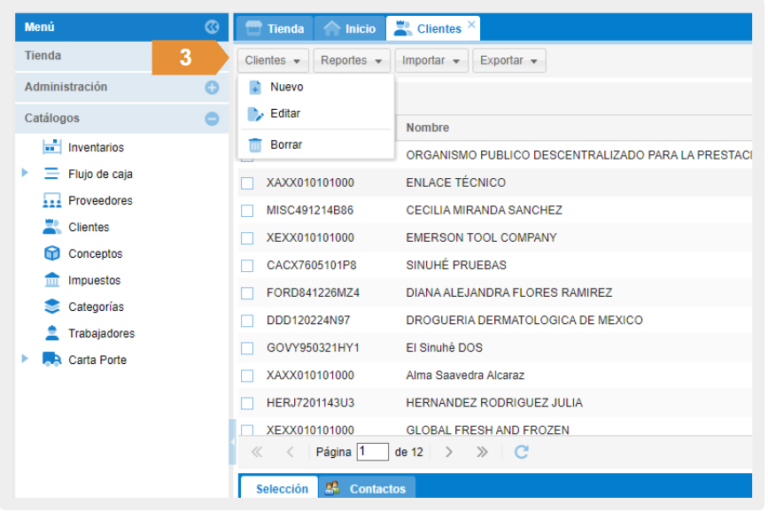Select the Impuestos bank icon

coord(52,280)
